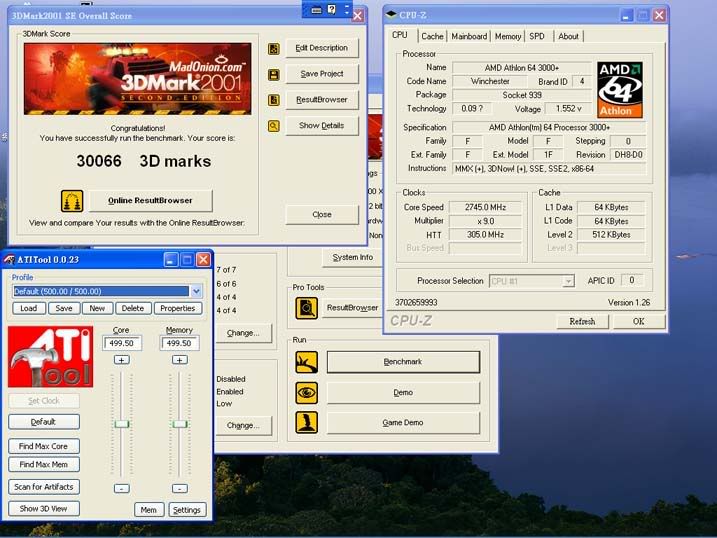Increase Memory clock with plus button
This screenshot has height=538, width=717.
tap(180, 360)
